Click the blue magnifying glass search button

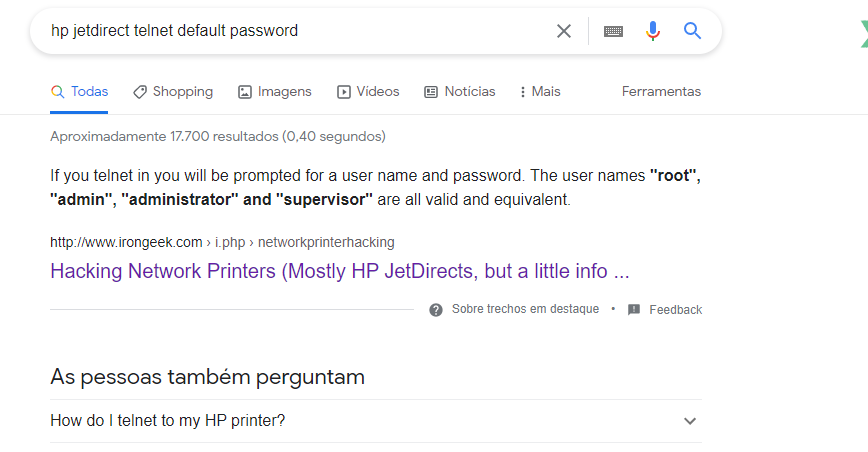click(x=692, y=31)
